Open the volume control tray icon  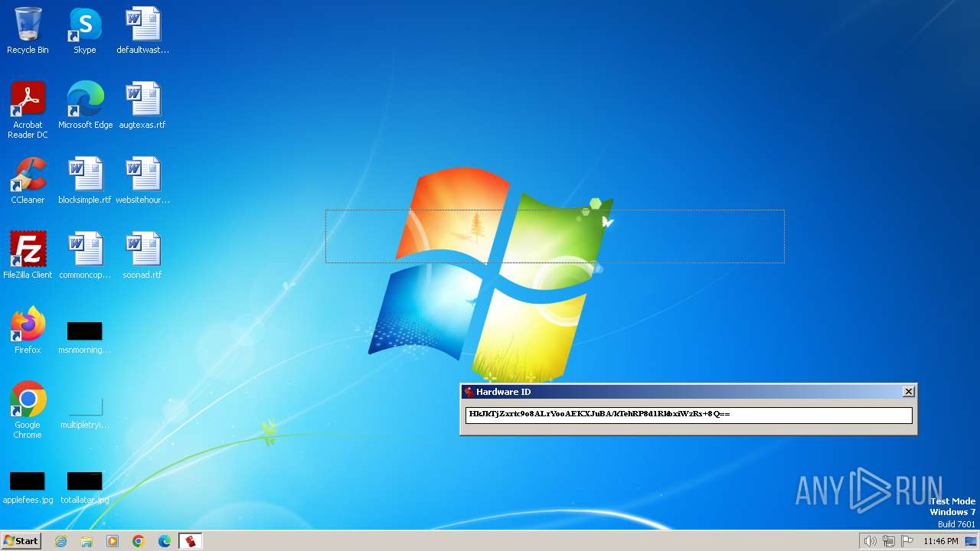click(870, 541)
